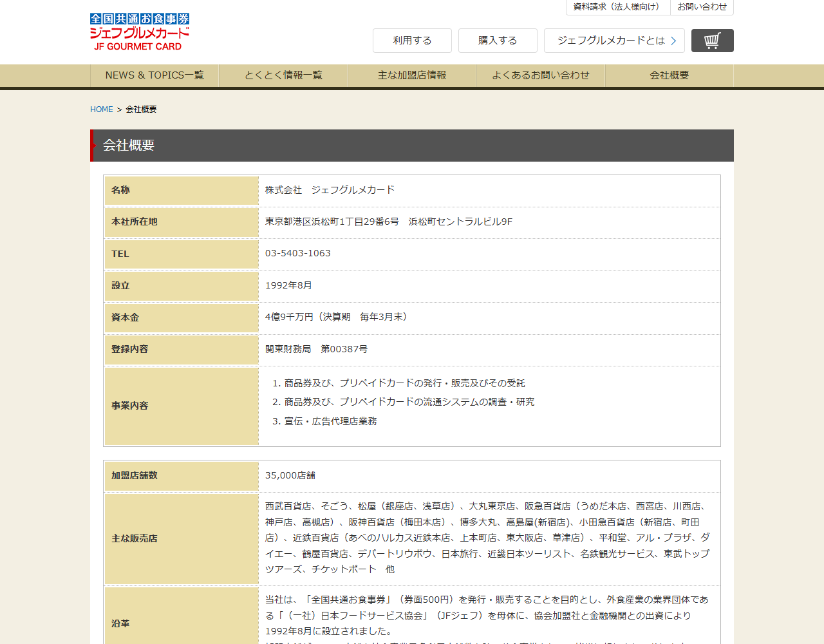This screenshot has height=644, width=824.
Task: Click the 西武百貨店 retailer list text
Action: coord(488,538)
